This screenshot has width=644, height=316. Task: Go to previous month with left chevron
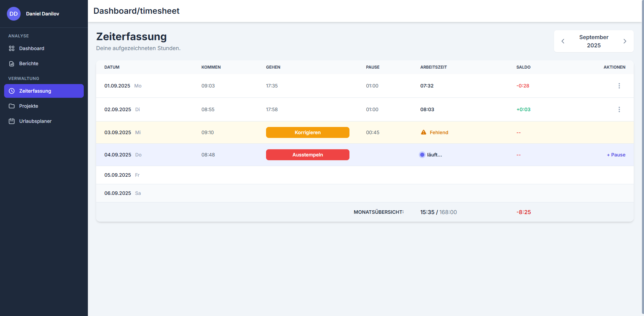(x=563, y=41)
